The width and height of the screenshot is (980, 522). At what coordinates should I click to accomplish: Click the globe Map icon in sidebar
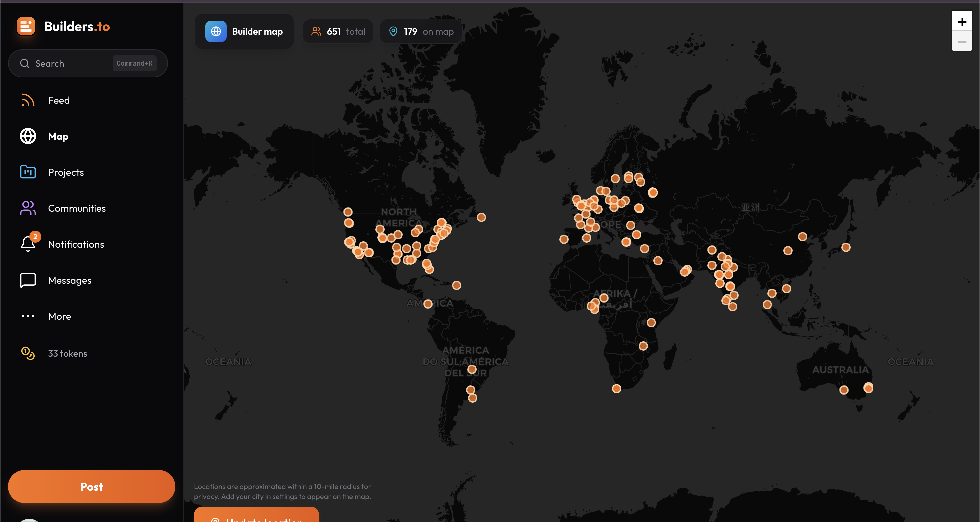pos(28,136)
